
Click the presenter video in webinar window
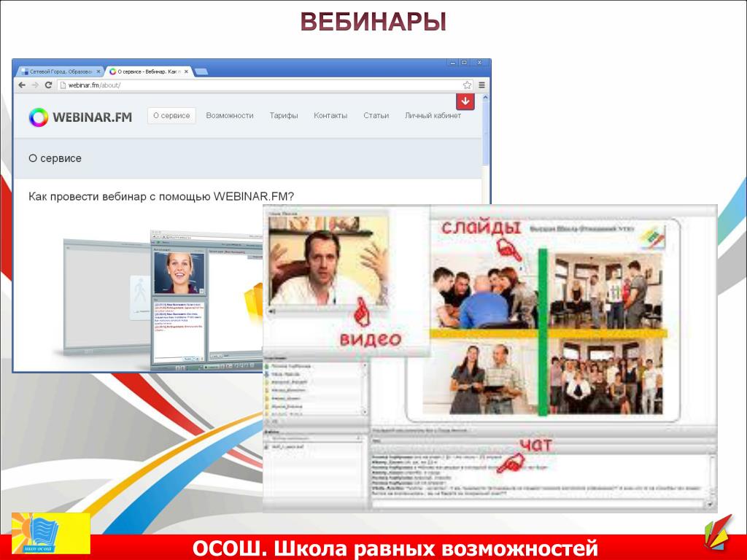pyautogui.click(x=328, y=261)
